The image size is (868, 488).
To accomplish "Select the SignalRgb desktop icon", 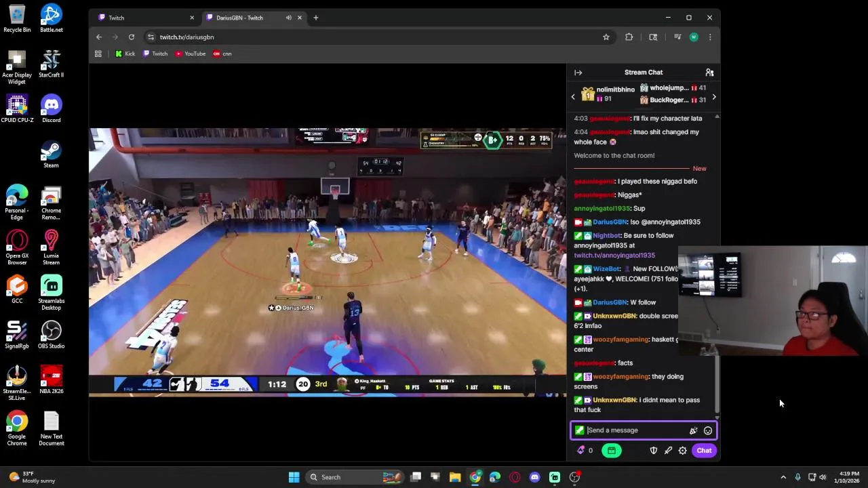I will point(17,335).
